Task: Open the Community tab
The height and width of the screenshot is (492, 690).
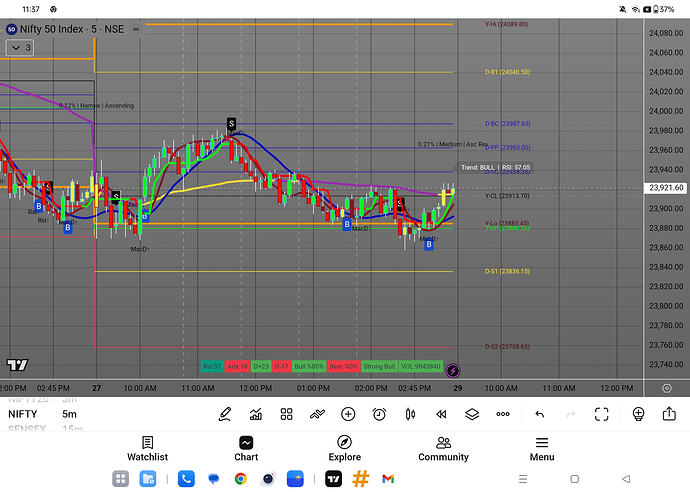Action: 443,449
